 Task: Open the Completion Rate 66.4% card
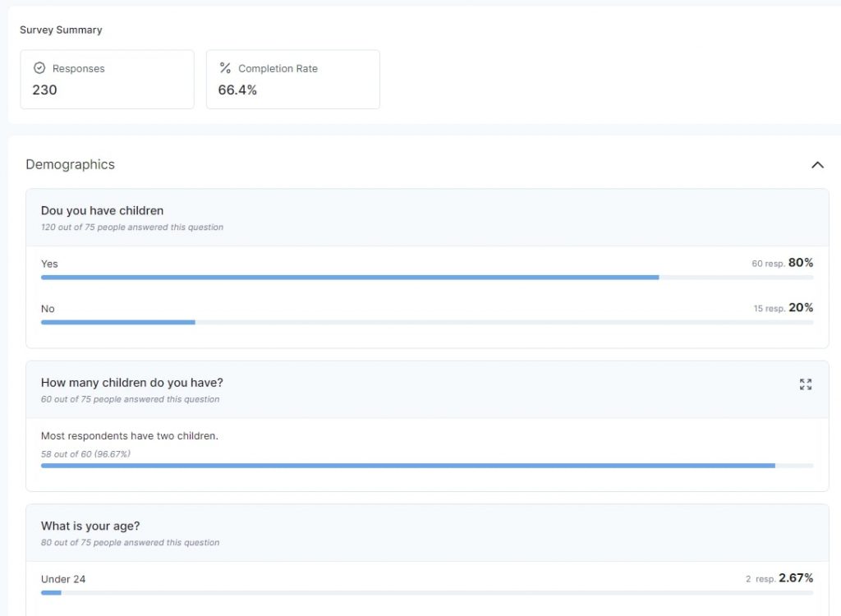(293, 80)
